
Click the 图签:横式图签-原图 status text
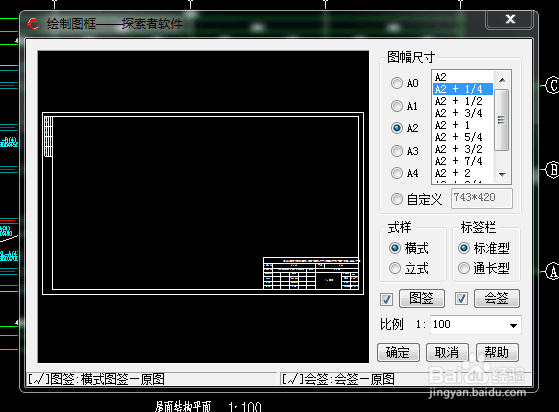(96, 379)
